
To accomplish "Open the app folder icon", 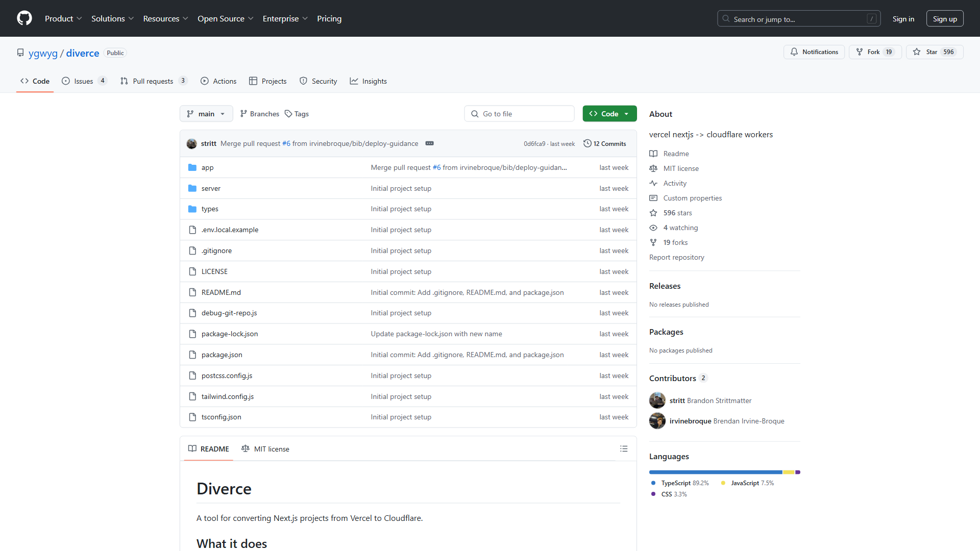I will (192, 167).
